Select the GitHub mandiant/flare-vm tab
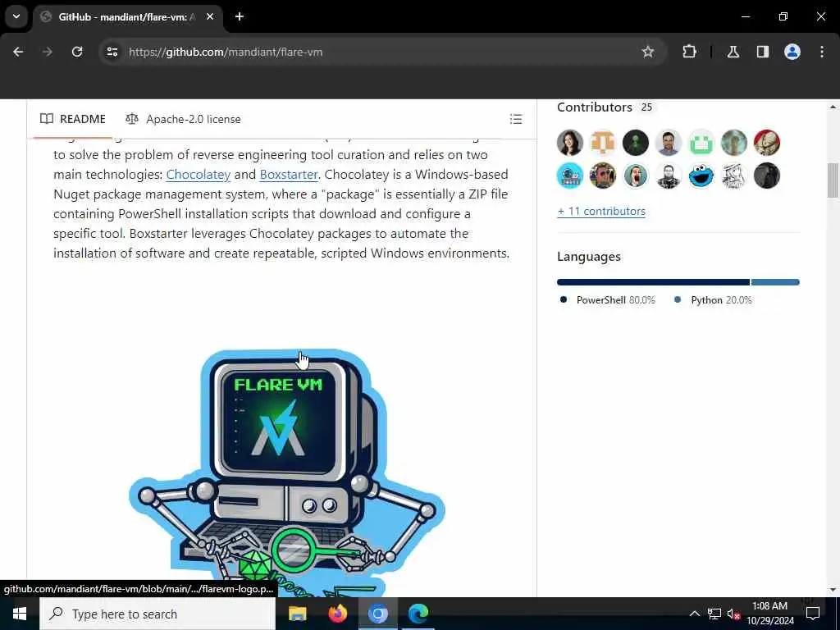The width and height of the screenshot is (840, 630). 126,16
